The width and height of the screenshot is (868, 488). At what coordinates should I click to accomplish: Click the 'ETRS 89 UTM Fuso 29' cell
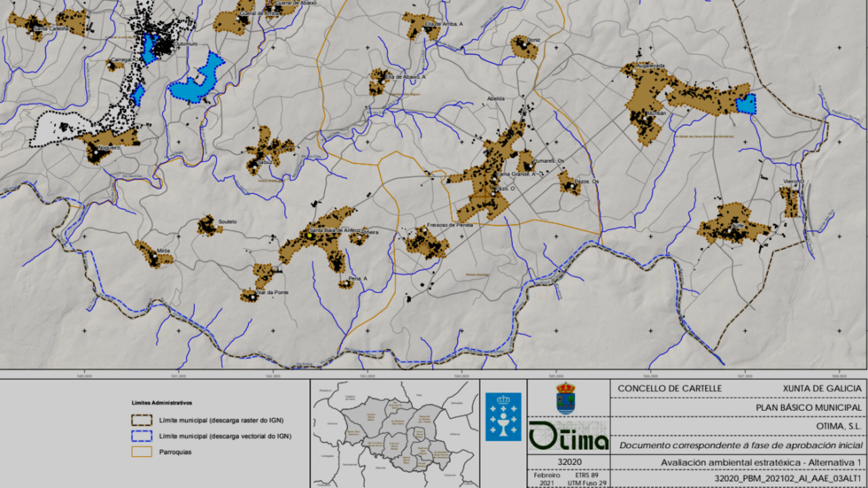(x=587, y=478)
